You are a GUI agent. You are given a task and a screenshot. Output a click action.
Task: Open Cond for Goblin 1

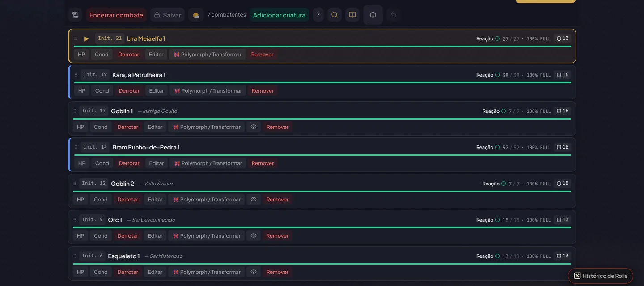[101, 127]
